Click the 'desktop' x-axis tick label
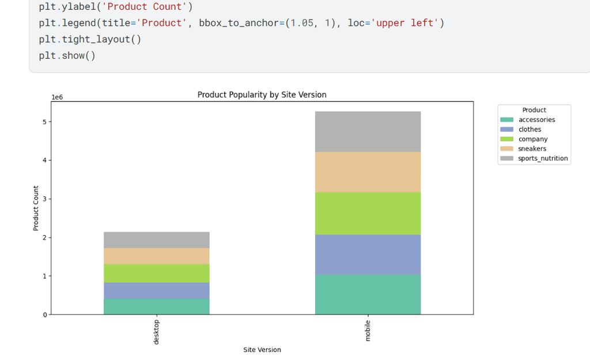 pos(157,332)
